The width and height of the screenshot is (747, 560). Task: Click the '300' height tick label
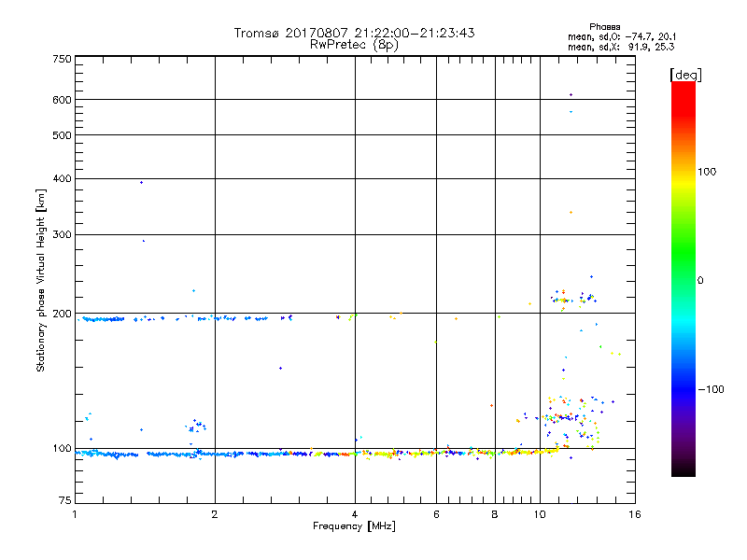pos(62,234)
